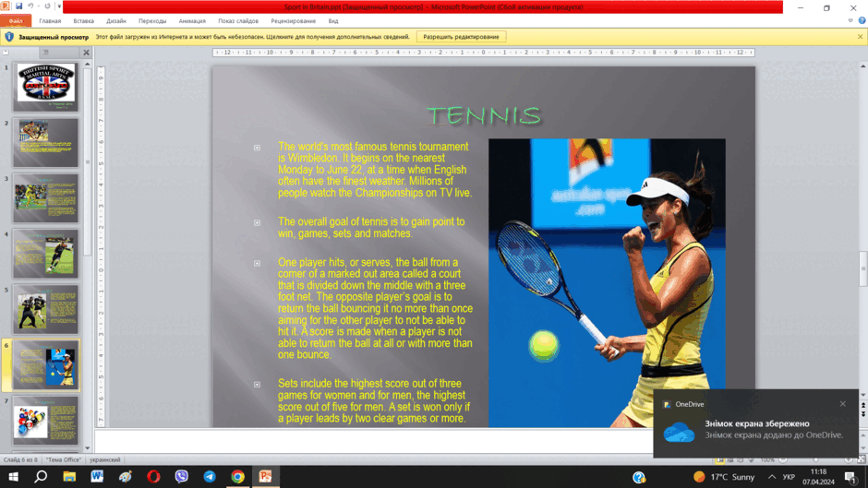Select slide 5 thumbnail
This screenshot has width=868, height=488.
point(46,309)
